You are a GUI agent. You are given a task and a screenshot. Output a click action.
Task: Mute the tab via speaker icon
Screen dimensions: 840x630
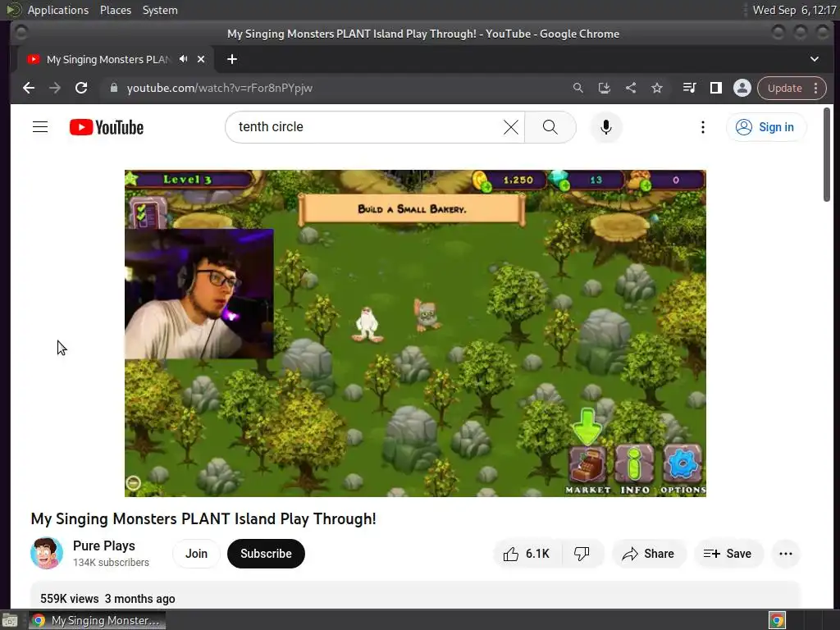[184, 59]
